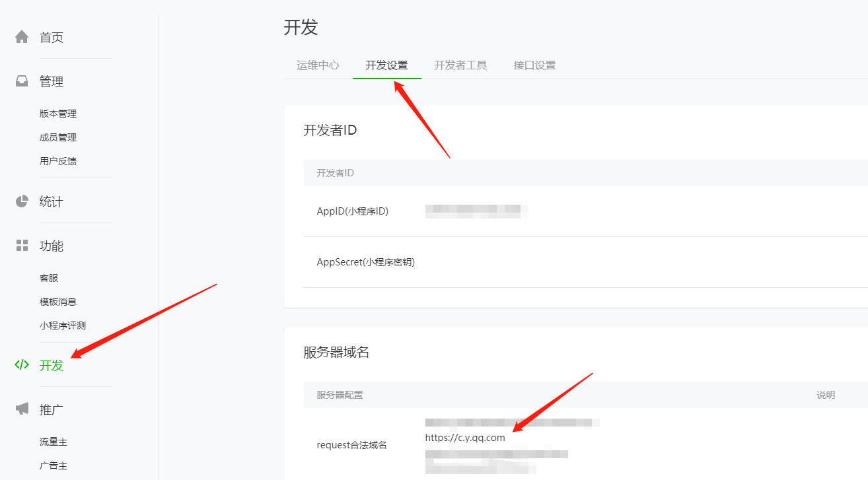Select 功能 in the sidebar

point(52,246)
